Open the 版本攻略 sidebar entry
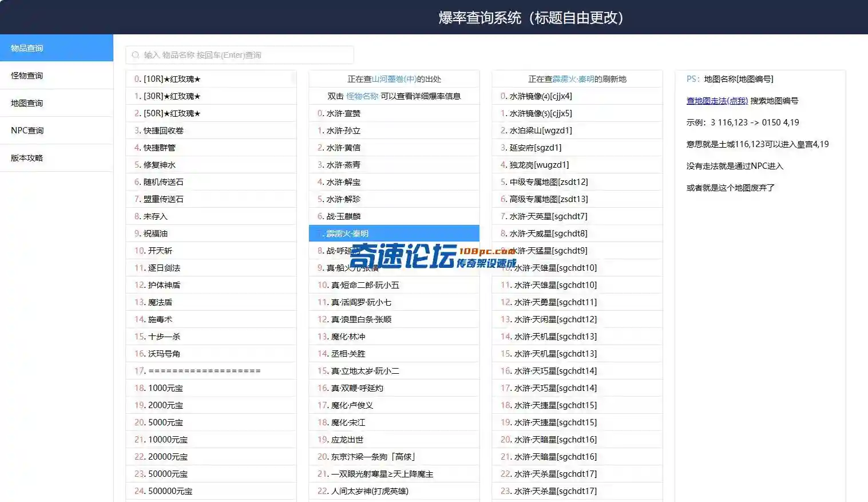Viewport: 868px width, 502px height. tap(57, 158)
